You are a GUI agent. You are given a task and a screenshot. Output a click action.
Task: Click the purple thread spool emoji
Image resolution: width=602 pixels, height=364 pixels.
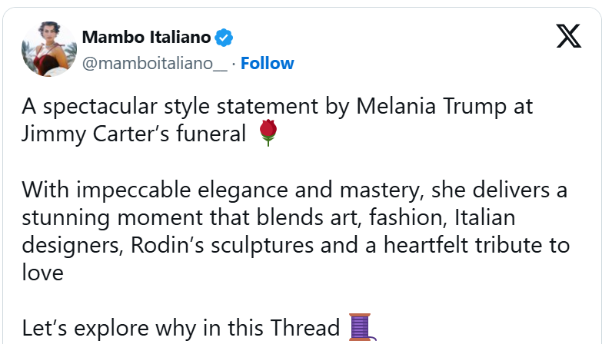[x=361, y=327]
